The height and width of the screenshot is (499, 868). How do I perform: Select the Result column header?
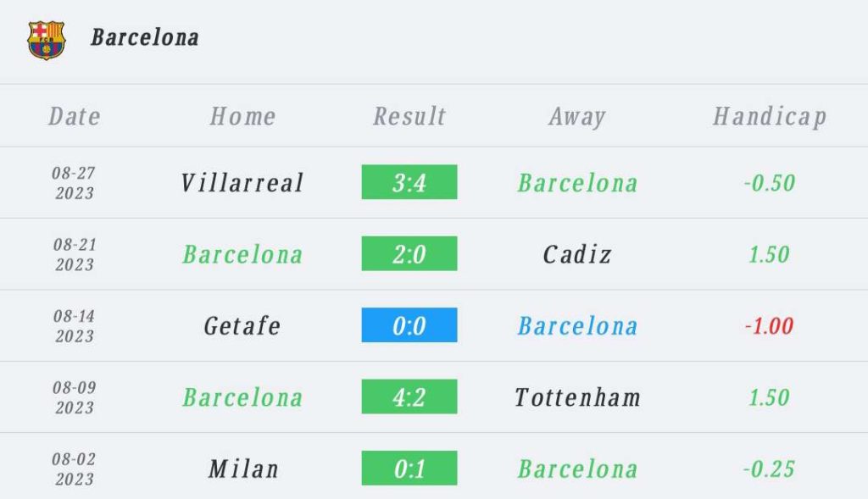409,116
